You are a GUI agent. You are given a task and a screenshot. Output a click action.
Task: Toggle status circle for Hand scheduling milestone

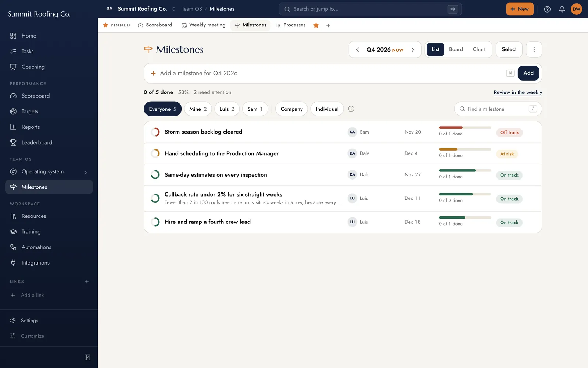point(155,153)
